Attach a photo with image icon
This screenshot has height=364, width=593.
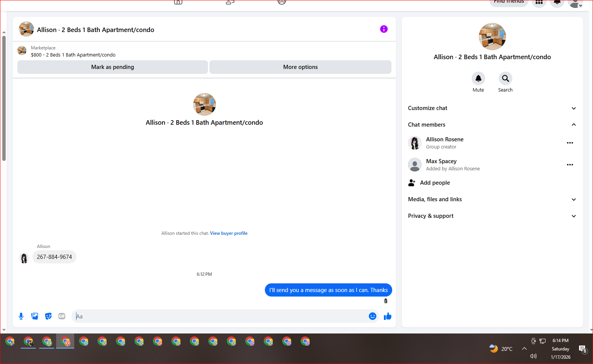(x=35, y=316)
